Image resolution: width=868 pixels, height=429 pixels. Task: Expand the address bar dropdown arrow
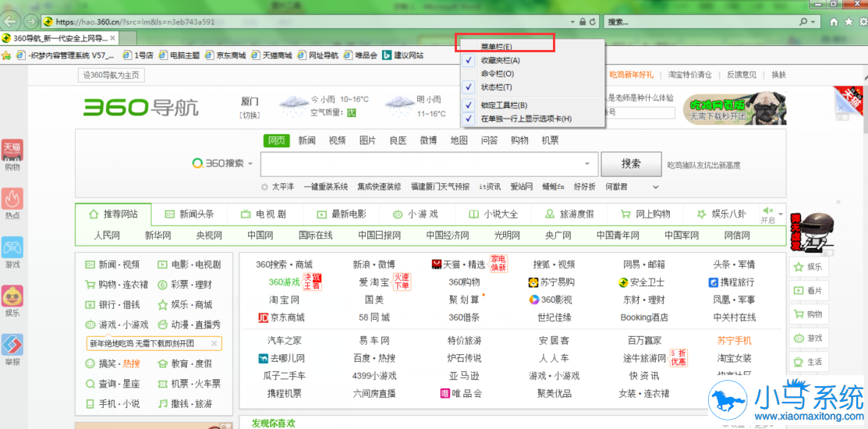(573, 22)
